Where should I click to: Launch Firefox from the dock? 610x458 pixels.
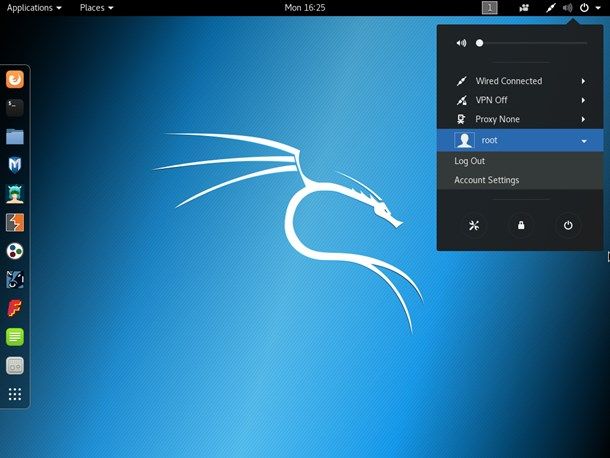[15, 79]
